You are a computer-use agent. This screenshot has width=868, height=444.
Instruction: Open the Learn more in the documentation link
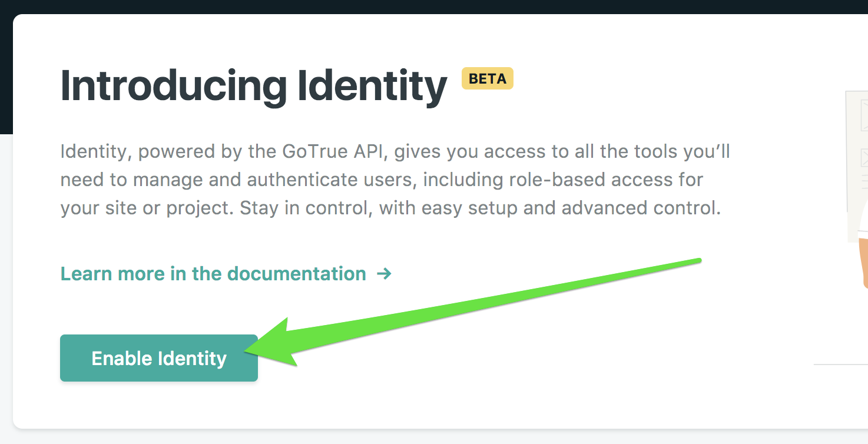[x=213, y=274]
